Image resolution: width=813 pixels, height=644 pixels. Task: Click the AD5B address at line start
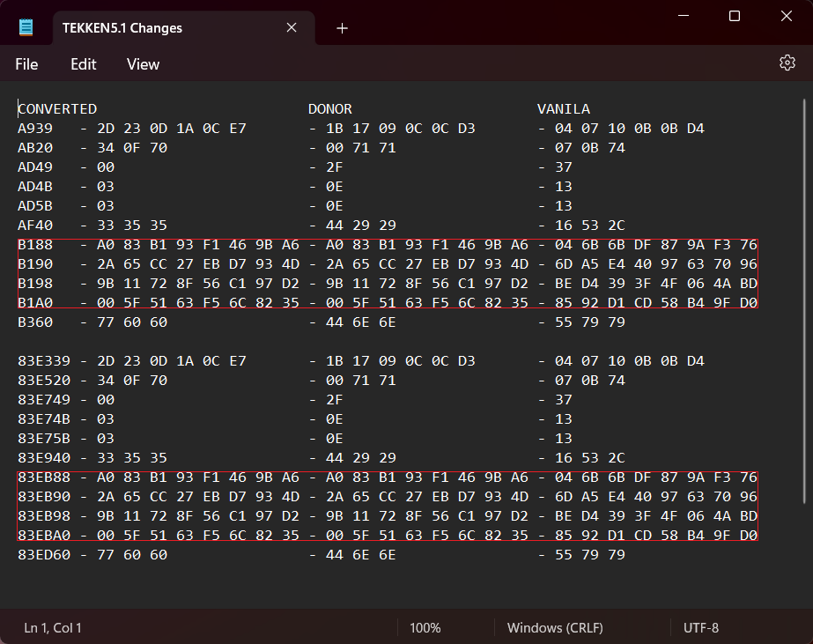click(35, 206)
